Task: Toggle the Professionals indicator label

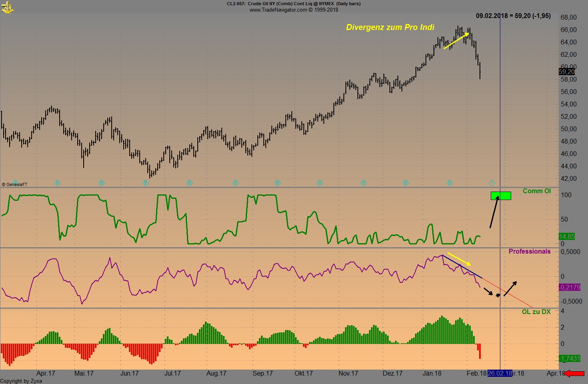Action: coord(530,251)
